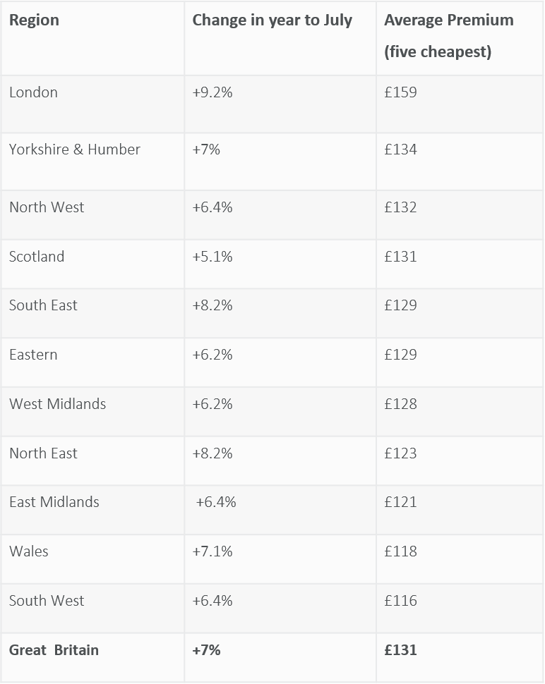Select the Change in year to July header

click(272, 21)
